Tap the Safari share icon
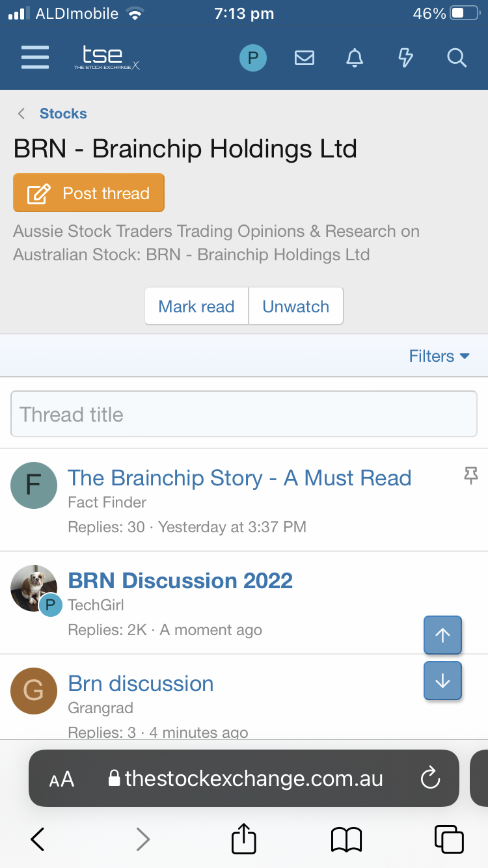Screen dimensions: 488x868 [244, 838]
